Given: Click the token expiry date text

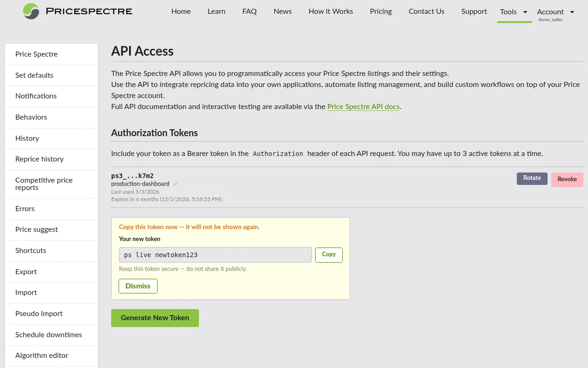Looking at the screenshot, I should coord(166,199).
